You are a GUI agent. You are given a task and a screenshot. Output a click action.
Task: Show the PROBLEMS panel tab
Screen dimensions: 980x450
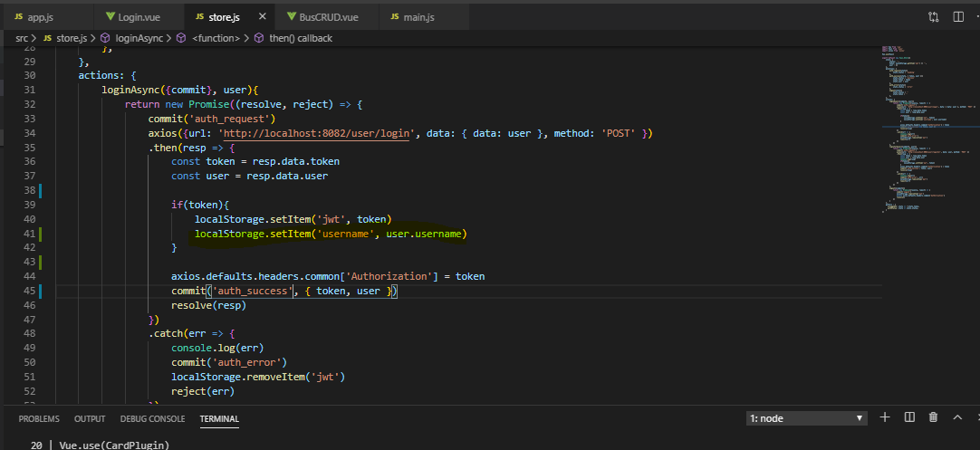pos(39,418)
